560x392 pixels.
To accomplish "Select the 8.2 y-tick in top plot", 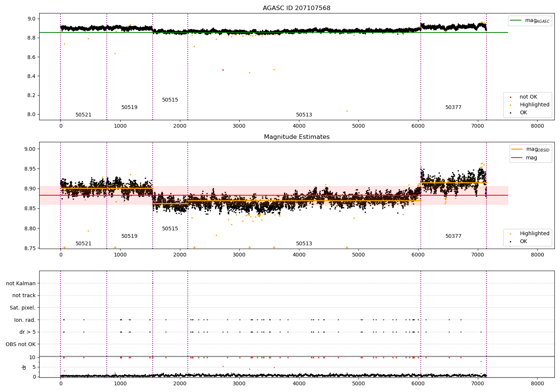I will pyautogui.click(x=31, y=96).
